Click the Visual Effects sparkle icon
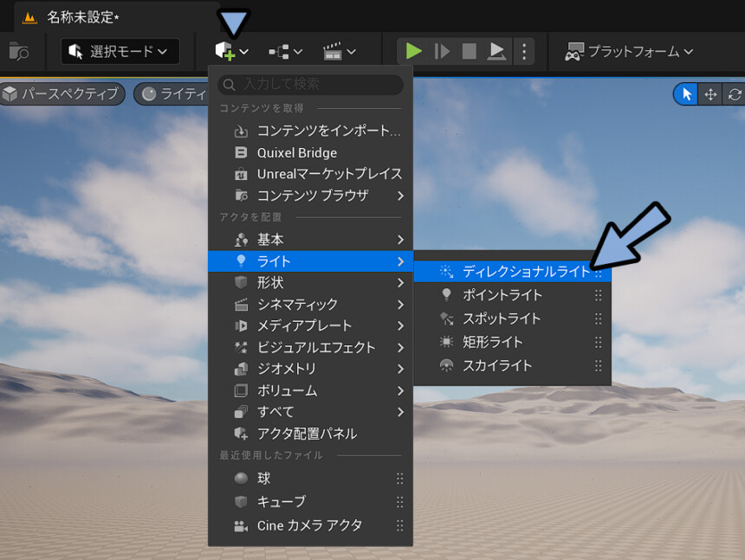The image size is (745, 560). coord(241,347)
